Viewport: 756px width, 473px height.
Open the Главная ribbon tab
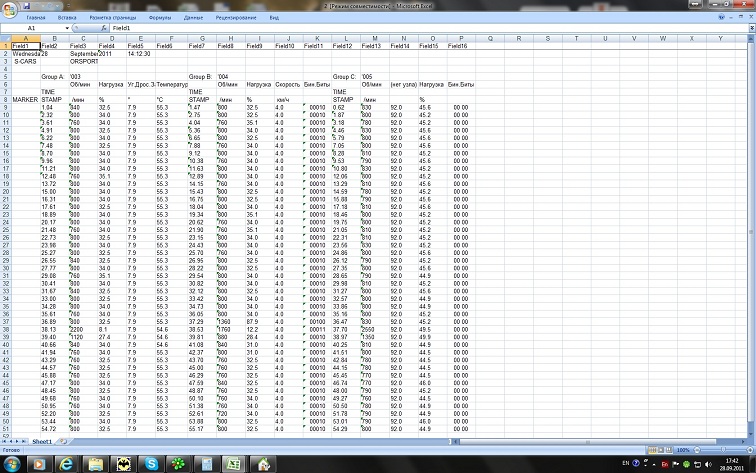coord(36,17)
